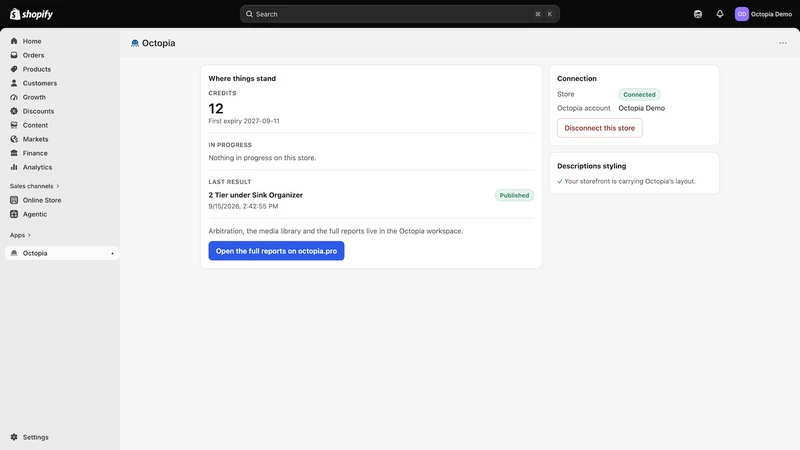
Task: Click the Agentic channel icon
Action: tap(14, 214)
